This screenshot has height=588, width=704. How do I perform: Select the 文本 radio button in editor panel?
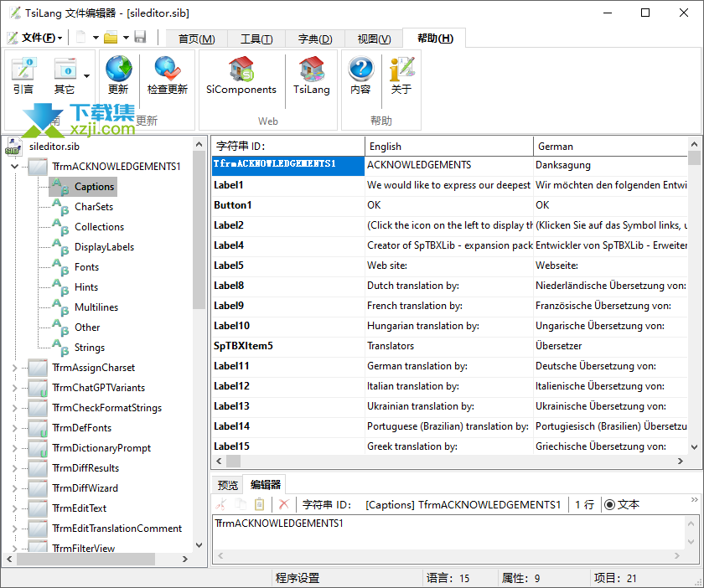pos(610,503)
